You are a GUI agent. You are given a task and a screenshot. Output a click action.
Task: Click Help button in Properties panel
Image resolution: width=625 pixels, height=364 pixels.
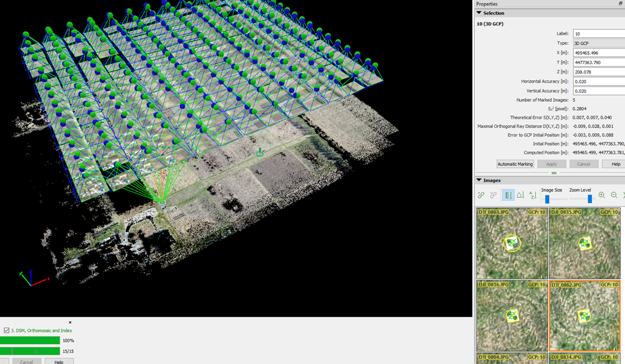pos(614,164)
